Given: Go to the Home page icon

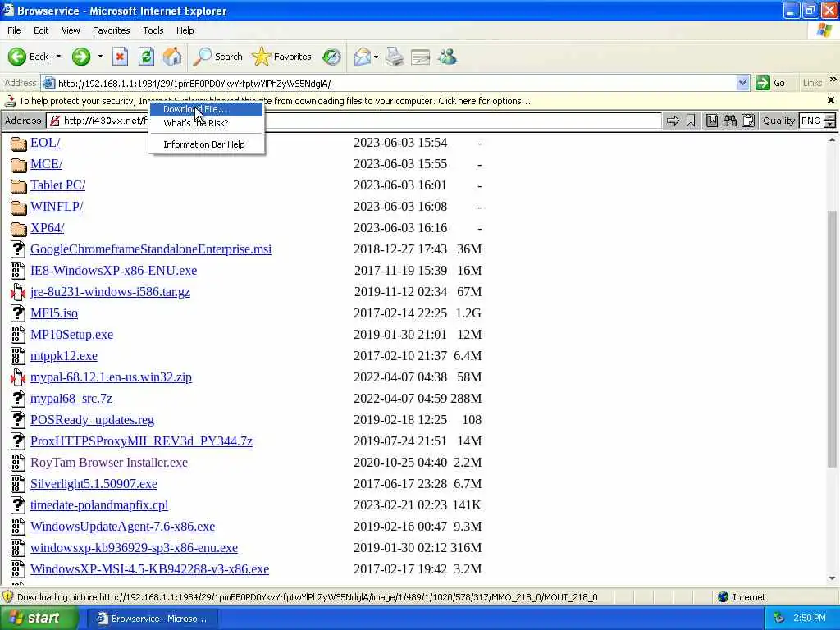Looking at the screenshot, I should [x=172, y=57].
